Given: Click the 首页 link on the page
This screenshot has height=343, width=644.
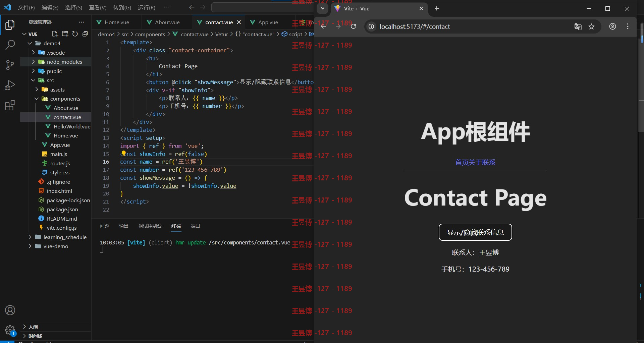Looking at the screenshot, I should point(462,162).
